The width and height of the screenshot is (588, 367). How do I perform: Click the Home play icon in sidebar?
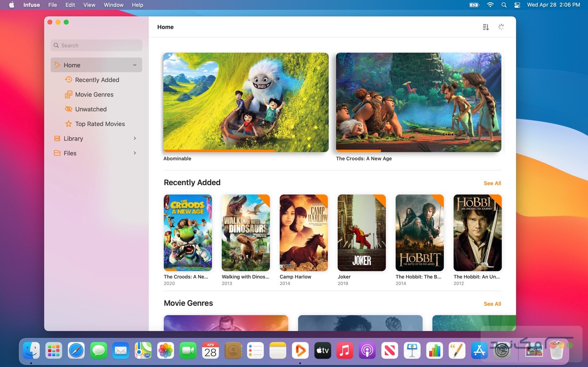(57, 65)
